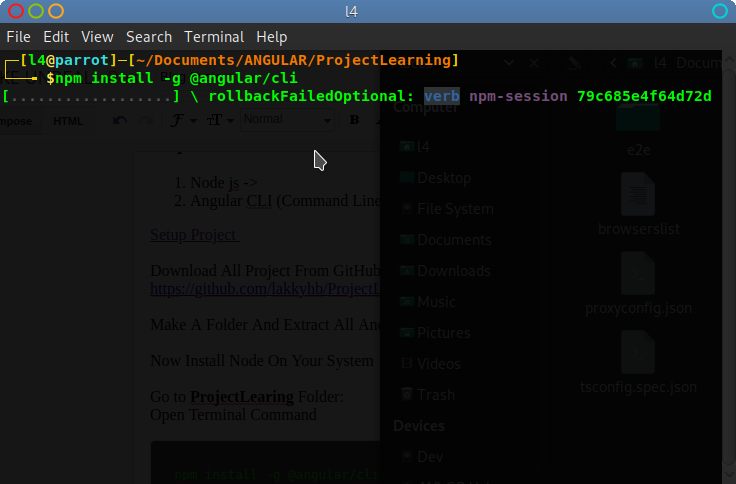Open Documents in the sidebar
736x484 pixels.
[453, 240]
